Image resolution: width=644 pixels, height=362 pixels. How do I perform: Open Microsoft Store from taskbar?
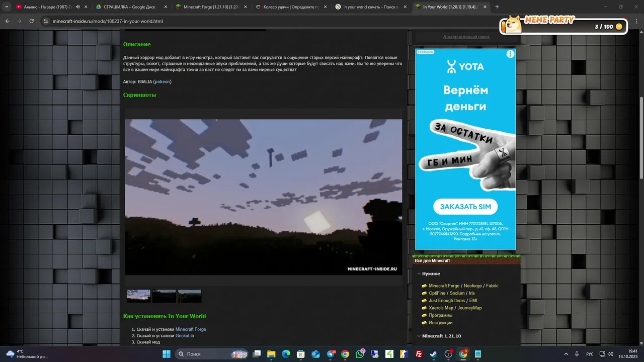301,354
